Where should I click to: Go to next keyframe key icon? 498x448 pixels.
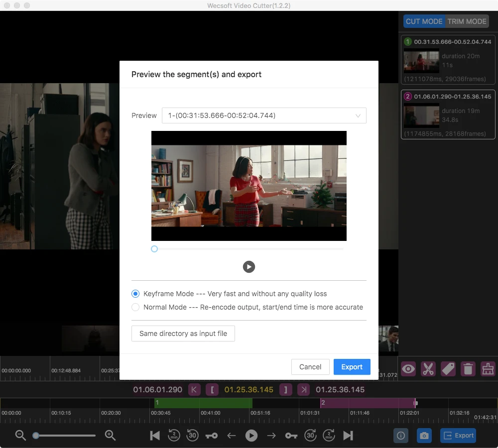point(291,436)
